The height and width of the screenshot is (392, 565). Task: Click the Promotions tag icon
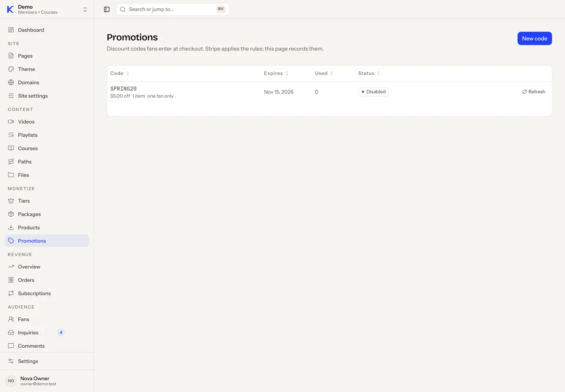pos(11,241)
